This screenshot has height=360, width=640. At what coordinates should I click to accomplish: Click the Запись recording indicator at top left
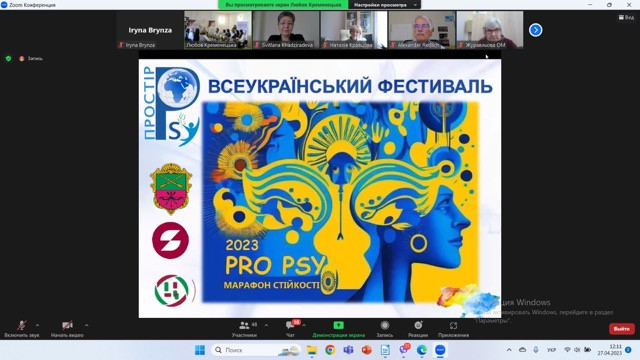coord(31,58)
